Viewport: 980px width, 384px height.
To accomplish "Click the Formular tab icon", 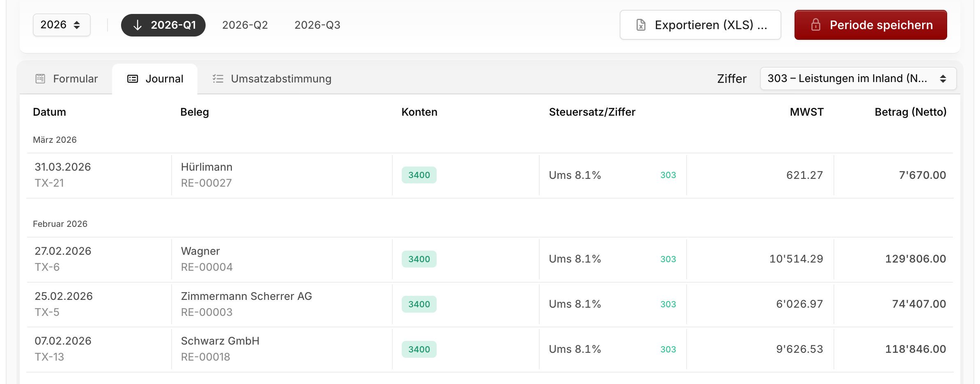I will (40, 79).
